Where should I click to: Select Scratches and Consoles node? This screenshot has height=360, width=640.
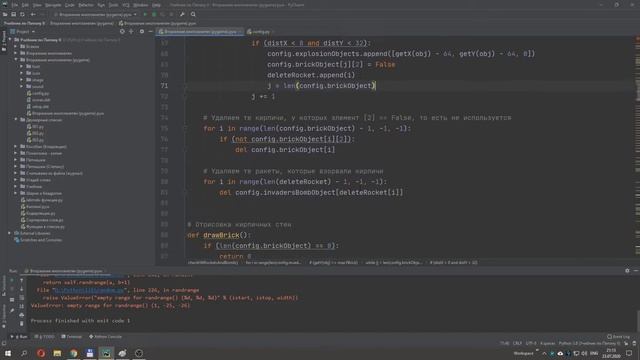38,240
